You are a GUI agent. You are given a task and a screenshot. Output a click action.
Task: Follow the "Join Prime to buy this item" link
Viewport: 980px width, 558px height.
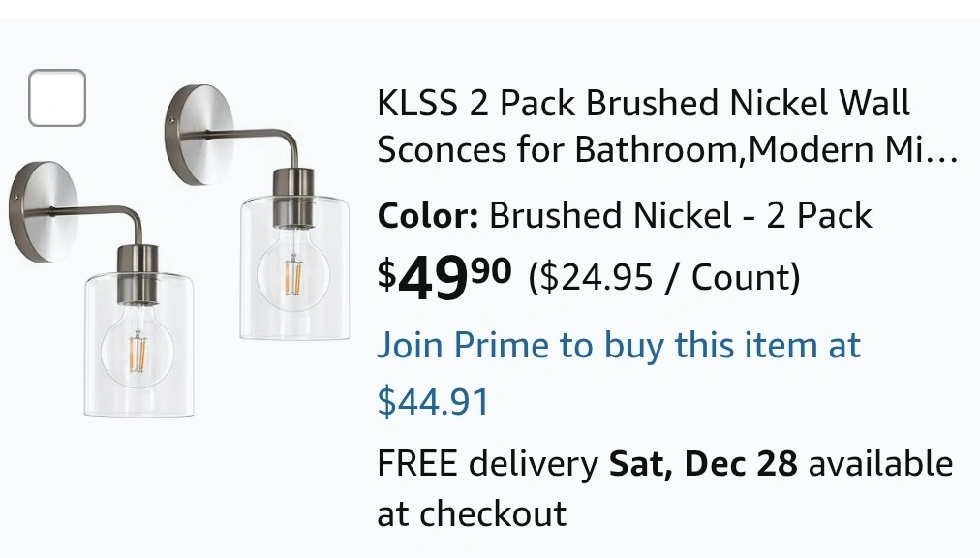(618, 346)
